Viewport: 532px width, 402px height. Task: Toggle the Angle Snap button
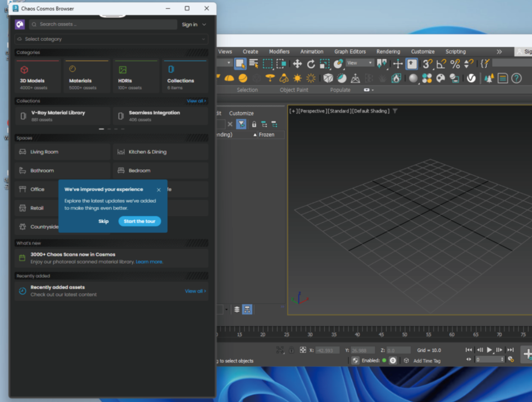pyautogui.click(x=442, y=64)
